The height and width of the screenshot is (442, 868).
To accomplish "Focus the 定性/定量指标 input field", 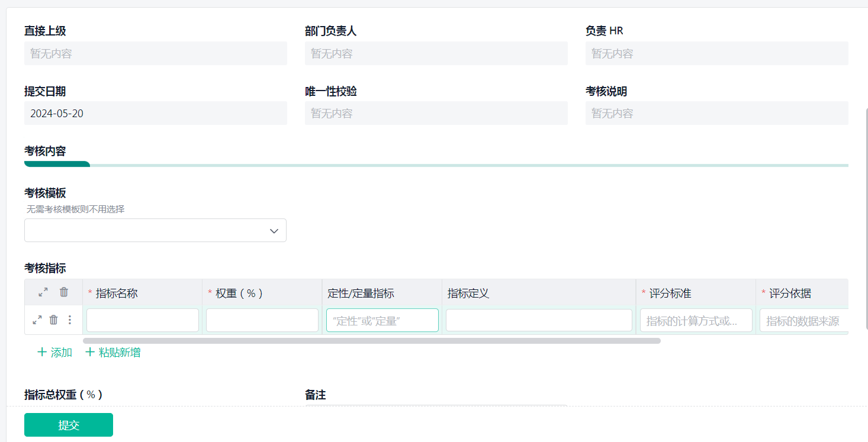I will coord(382,320).
